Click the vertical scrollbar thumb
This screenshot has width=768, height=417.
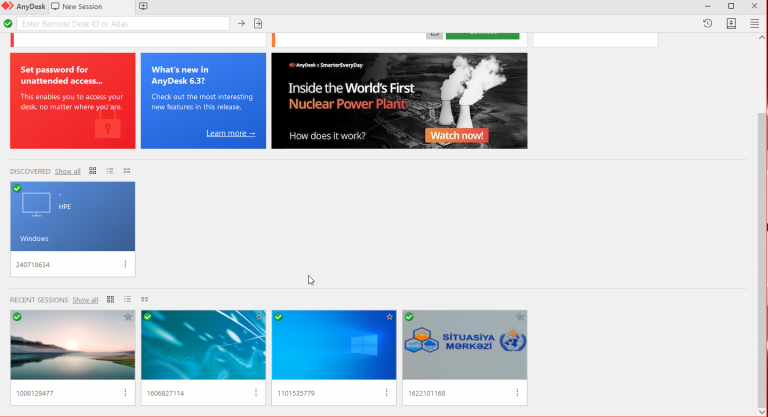[x=762, y=260]
